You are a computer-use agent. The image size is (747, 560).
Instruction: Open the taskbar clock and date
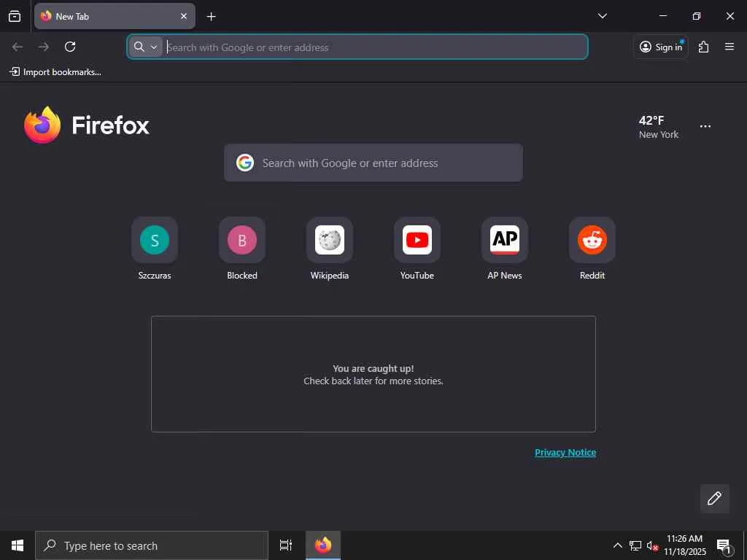[684, 545]
